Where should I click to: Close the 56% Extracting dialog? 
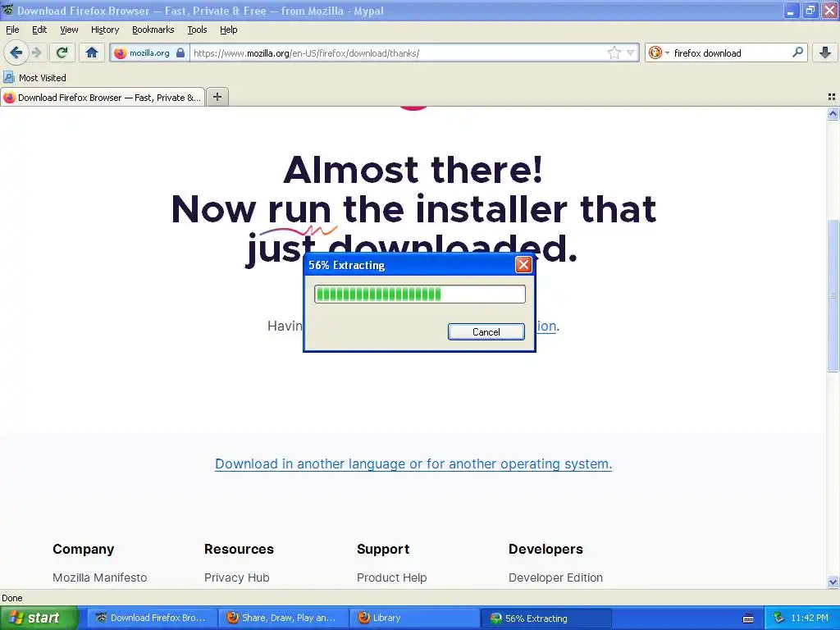523,265
